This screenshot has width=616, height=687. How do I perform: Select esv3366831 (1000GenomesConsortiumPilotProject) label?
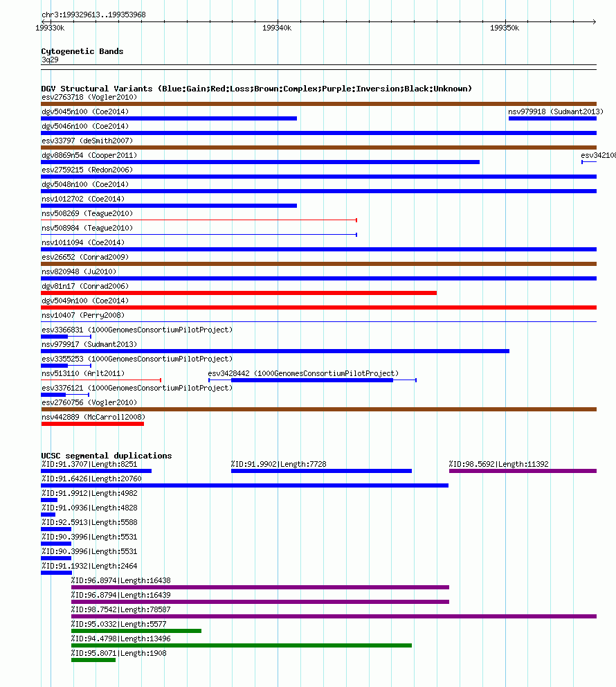(137, 330)
